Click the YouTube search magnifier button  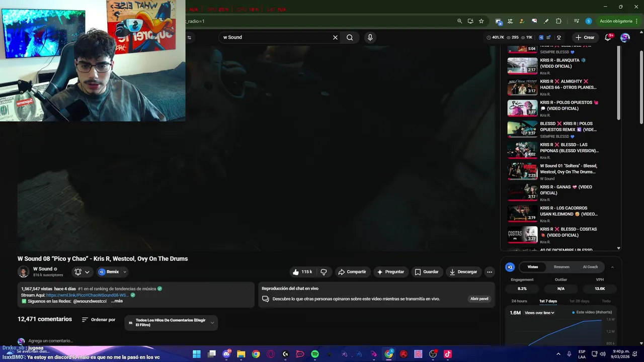coord(350,37)
